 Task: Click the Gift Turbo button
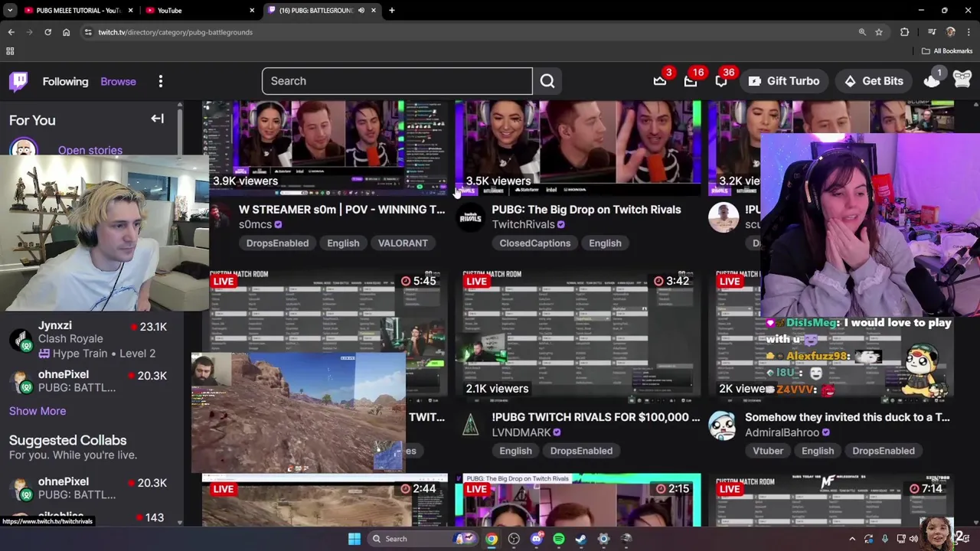(x=784, y=81)
